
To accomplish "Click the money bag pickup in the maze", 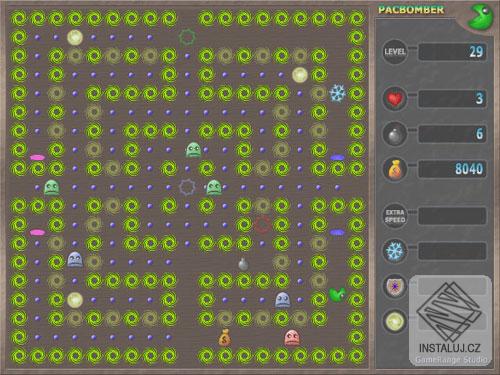I will coord(225,338).
